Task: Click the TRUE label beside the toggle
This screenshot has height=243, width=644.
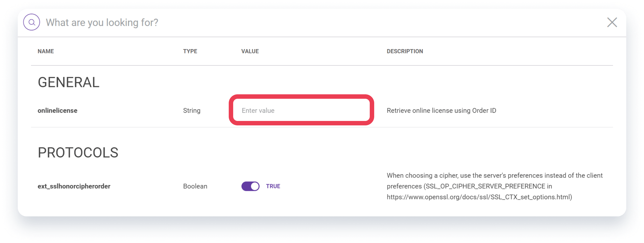Action: pyautogui.click(x=273, y=186)
